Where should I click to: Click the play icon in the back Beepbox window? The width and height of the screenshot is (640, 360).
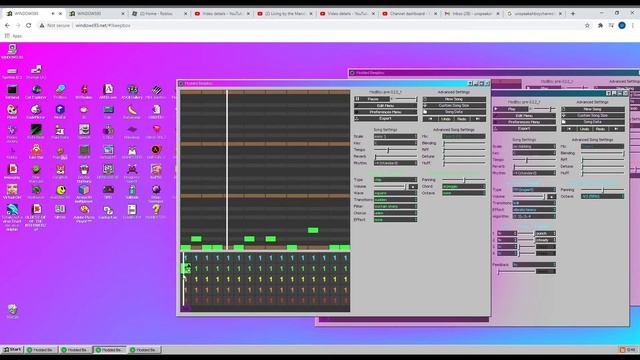click(496, 109)
